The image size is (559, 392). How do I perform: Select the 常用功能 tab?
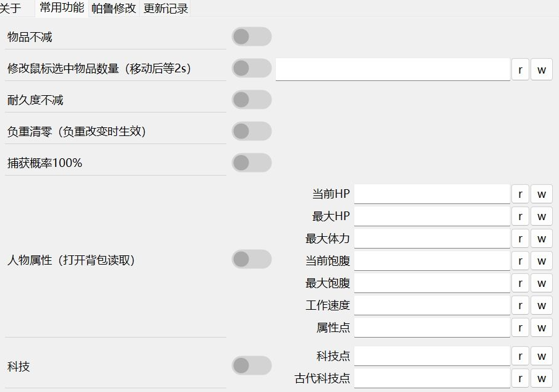[x=62, y=8]
